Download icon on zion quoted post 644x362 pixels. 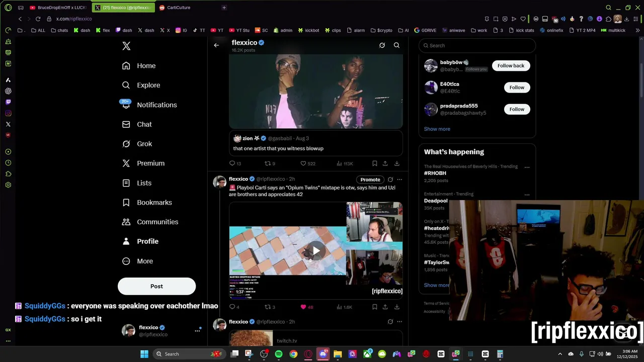click(397, 163)
